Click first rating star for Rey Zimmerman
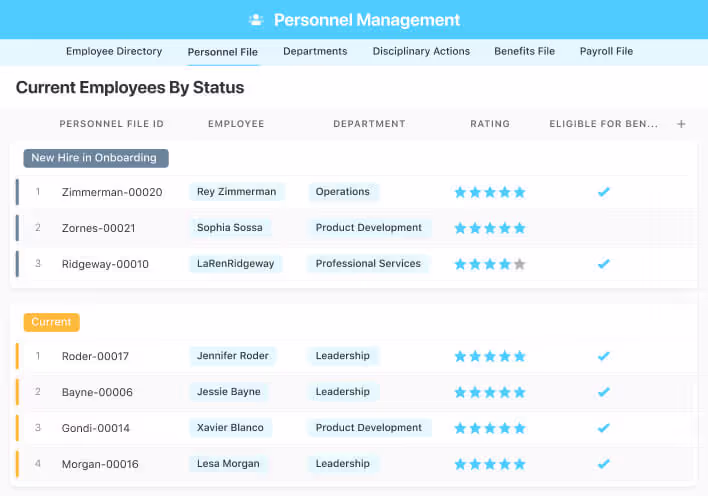This screenshot has width=708, height=496. [460, 192]
